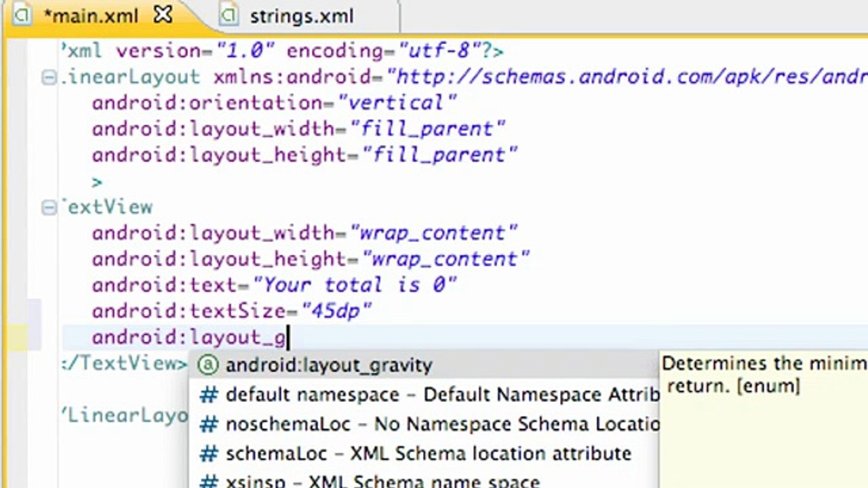Click the layout_width "wrap_content" value
This screenshot has height=488, width=868.
pos(433,233)
